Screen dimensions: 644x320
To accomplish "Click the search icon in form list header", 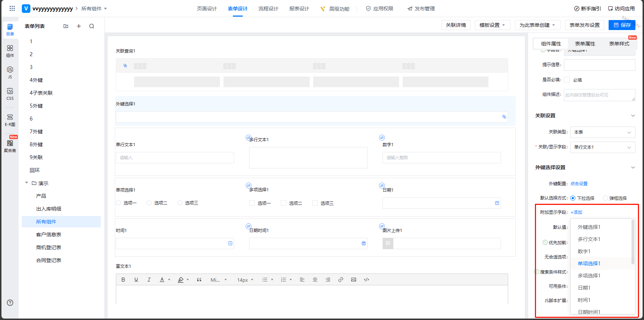I will (92, 26).
